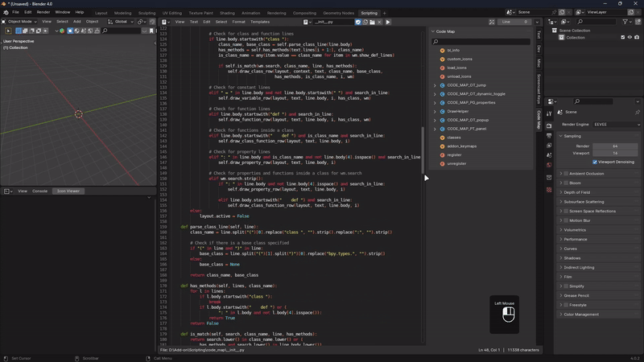Expand the CODE_MAP_PT_panel class
Image resolution: width=644 pixels, height=362 pixels.
pos(435,129)
